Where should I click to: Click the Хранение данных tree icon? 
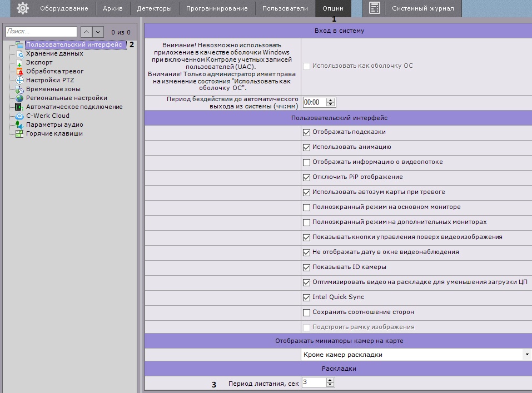[19, 54]
